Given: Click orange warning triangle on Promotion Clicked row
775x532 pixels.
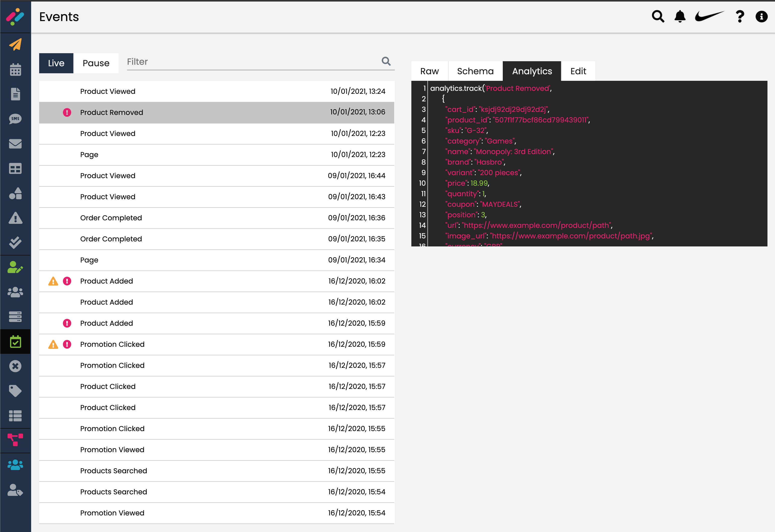Looking at the screenshot, I should 53,344.
